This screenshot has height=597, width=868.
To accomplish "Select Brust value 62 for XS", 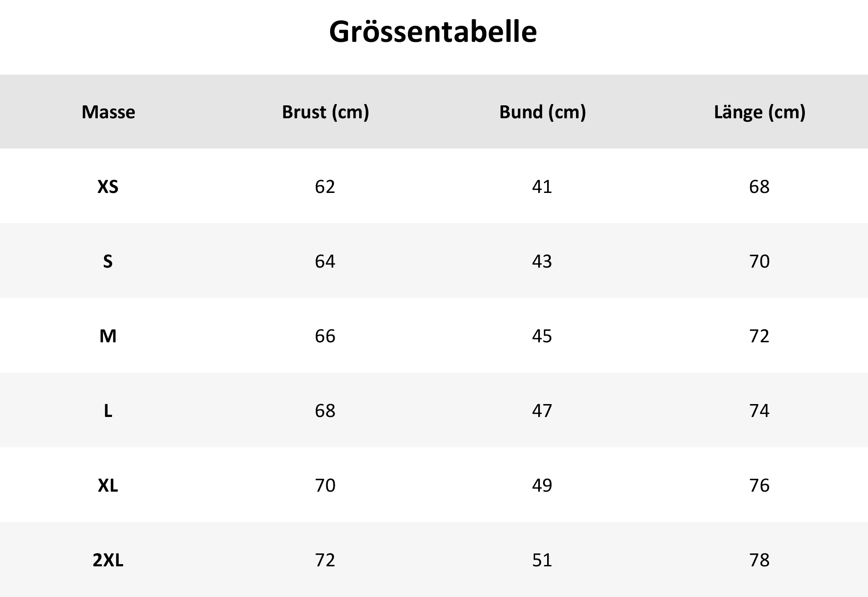I will [325, 187].
